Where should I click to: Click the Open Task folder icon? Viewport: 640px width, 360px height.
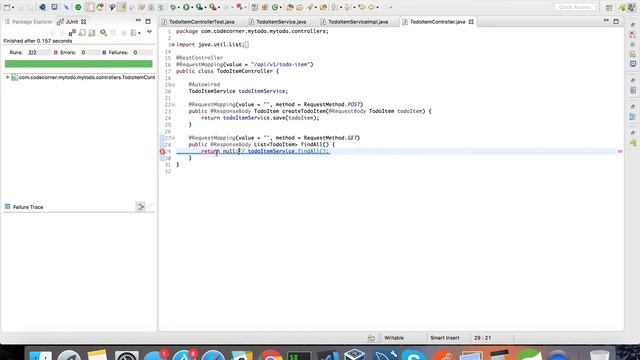300,7
